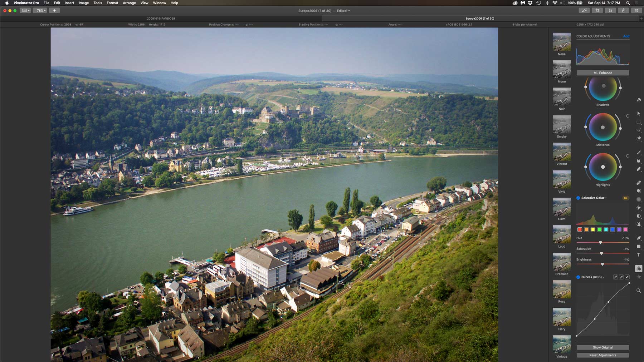644x362 pixels.
Task: Click the Hue slider handle
Action: 600,243
